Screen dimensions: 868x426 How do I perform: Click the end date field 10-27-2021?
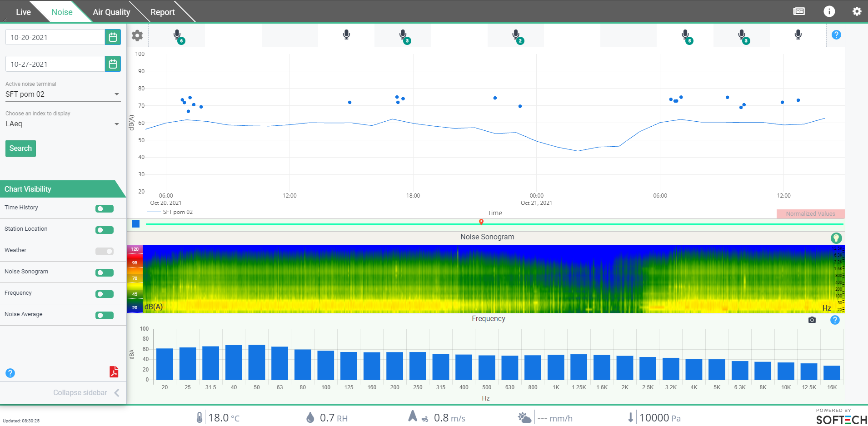coord(55,64)
